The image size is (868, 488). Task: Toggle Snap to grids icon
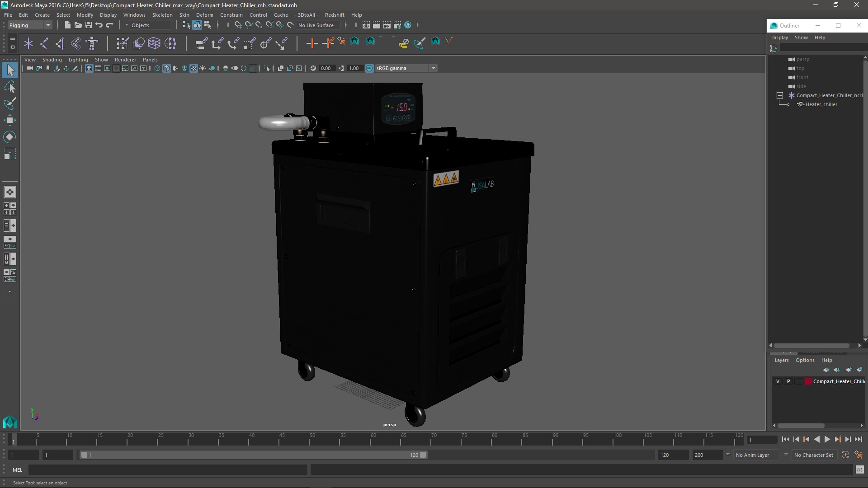238,25
